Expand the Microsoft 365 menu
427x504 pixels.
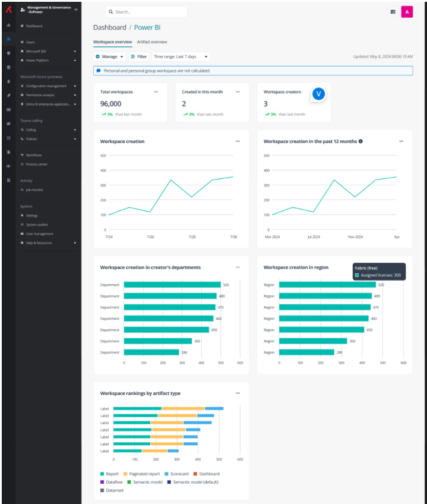(x=49, y=51)
